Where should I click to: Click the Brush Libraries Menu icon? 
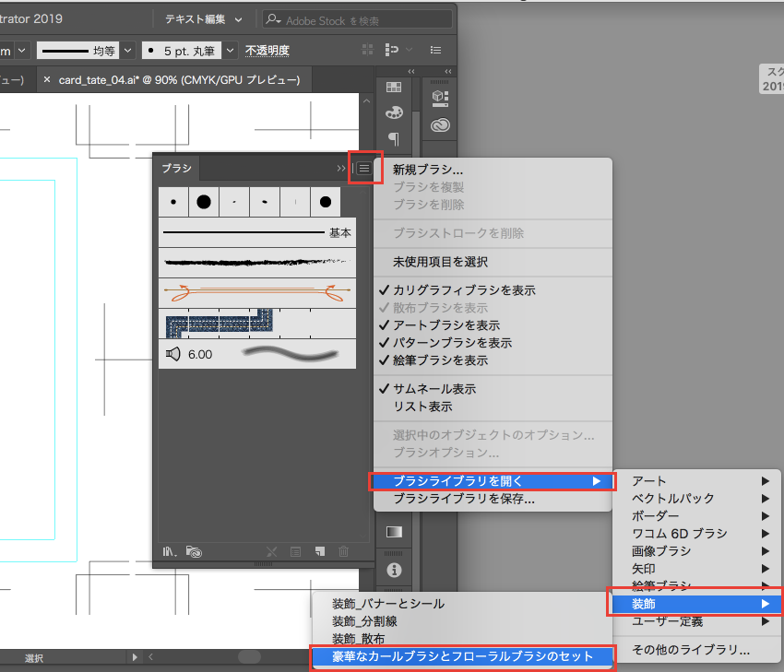point(170,551)
